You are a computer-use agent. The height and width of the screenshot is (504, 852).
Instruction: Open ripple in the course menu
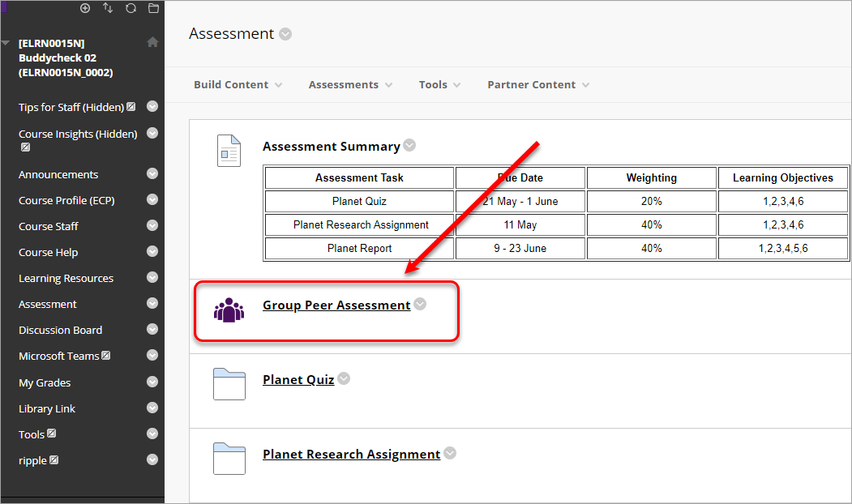point(32,460)
